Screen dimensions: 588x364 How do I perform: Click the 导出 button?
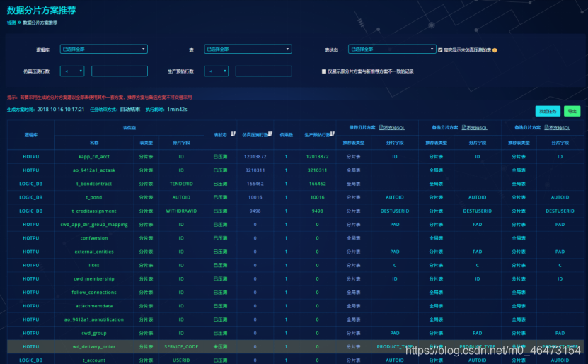[572, 111]
